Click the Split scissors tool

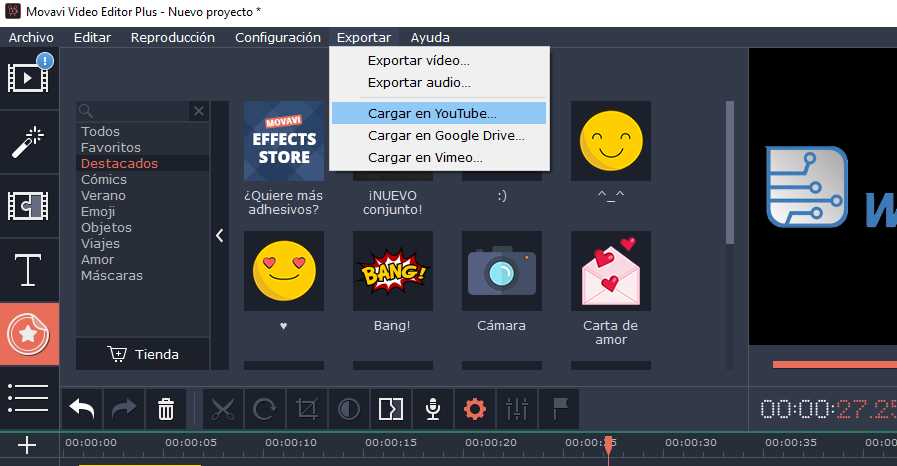[223, 409]
